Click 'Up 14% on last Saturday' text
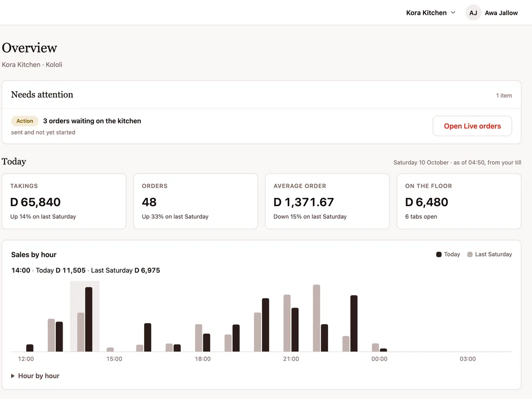The image size is (532, 399). click(x=43, y=217)
